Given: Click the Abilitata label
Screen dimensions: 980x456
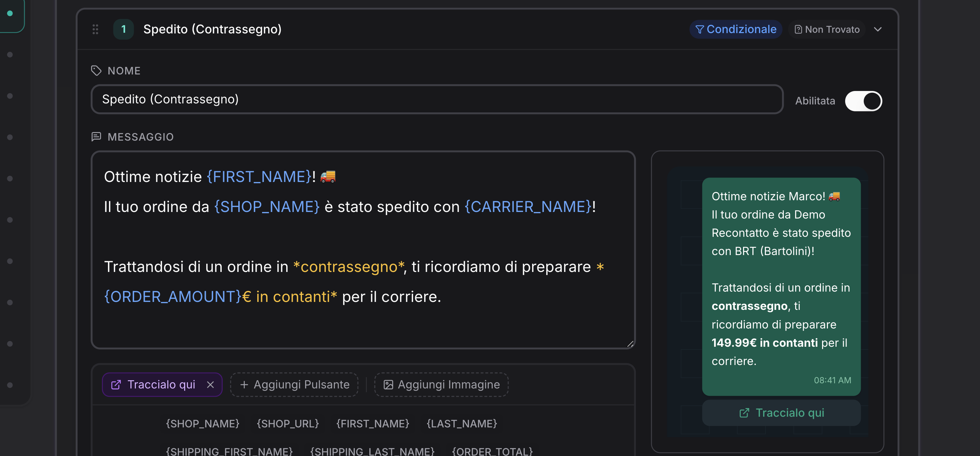Looking at the screenshot, I should pyautogui.click(x=815, y=101).
